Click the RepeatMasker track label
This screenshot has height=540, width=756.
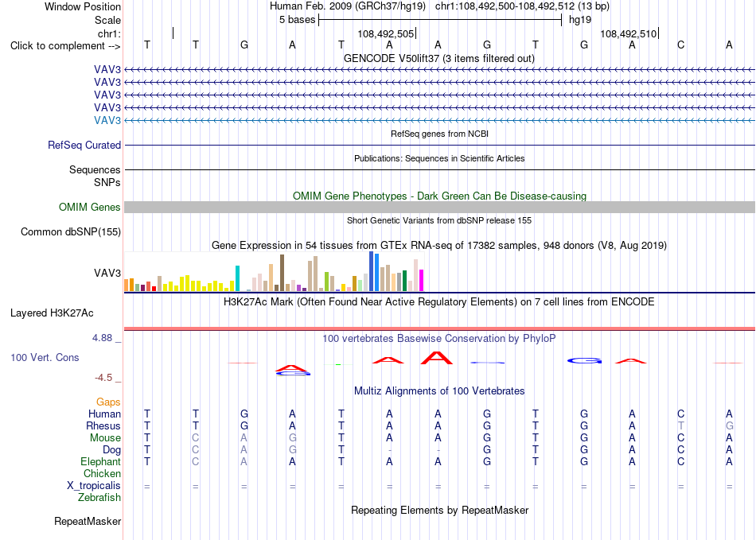click(x=88, y=521)
